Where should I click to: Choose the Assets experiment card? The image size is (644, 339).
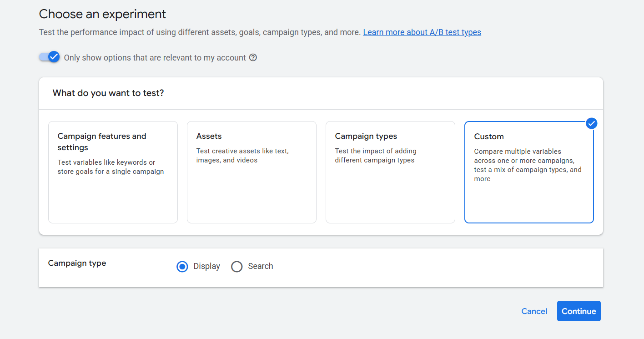pyautogui.click(x=252, y=172)
